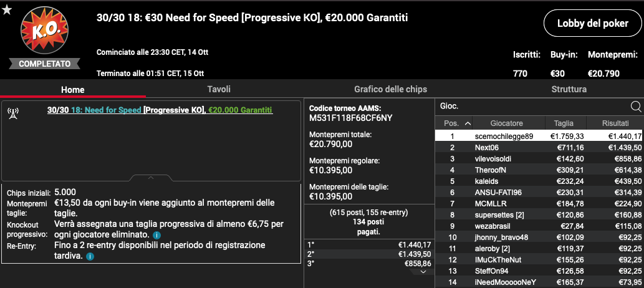
Task: Click the favorite star icon
Action: point(7,10)
